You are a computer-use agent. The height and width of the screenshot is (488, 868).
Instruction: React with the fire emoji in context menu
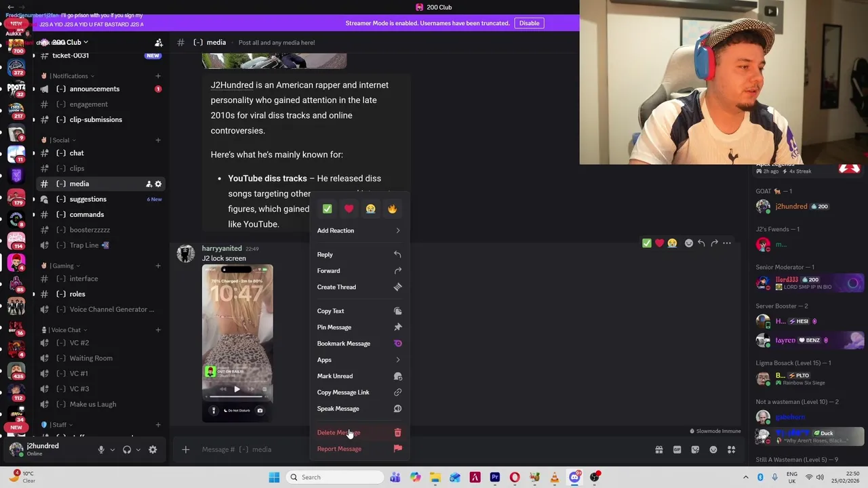click(392, 209)
